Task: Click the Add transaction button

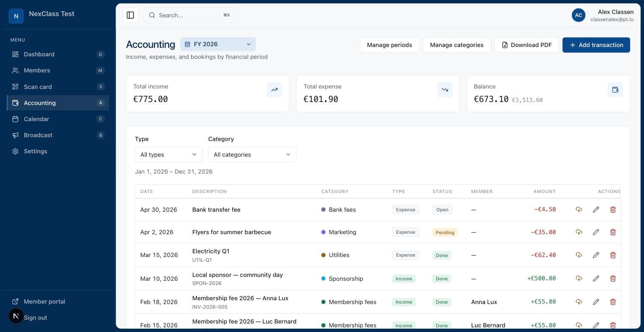Action: (596, 45)
